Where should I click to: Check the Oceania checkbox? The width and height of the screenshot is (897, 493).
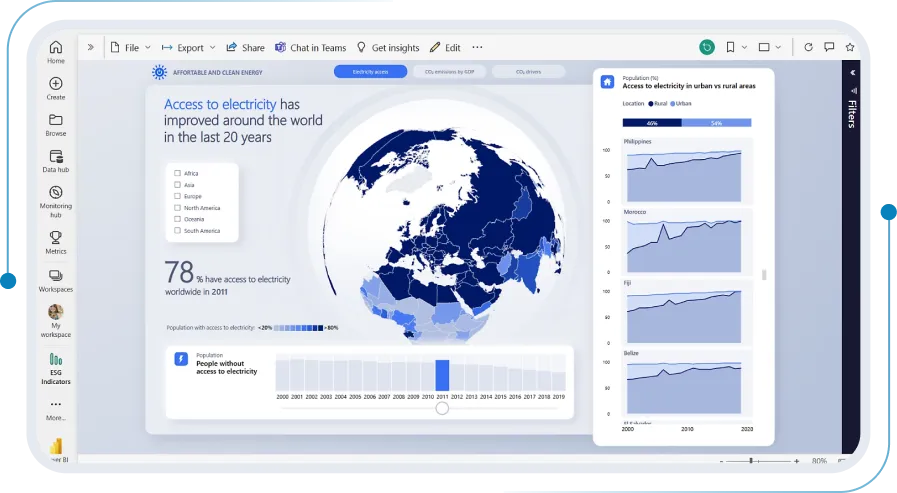pos(177,219)
